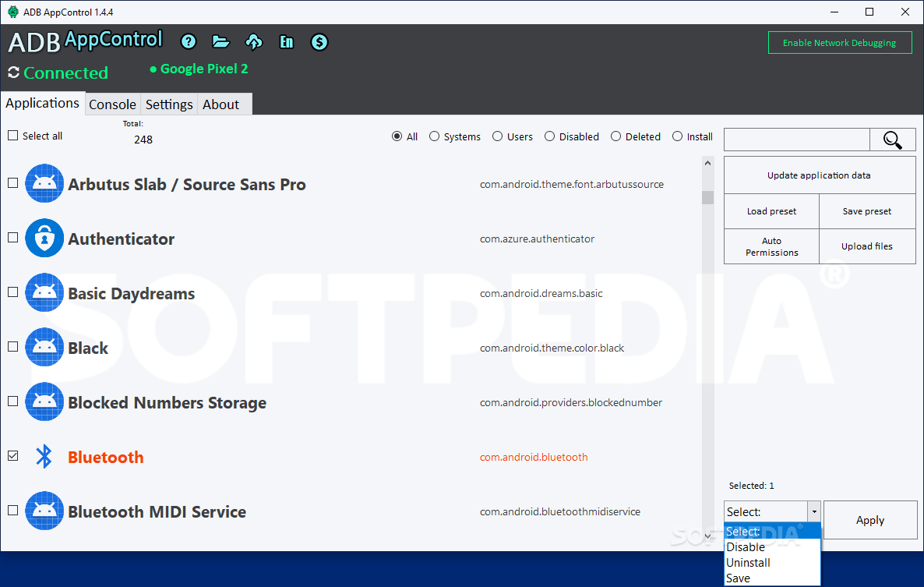Screen dimensions: 924x587
Task: Tick the Arbutus Slab checkbox
Action: click(x=13, y=182)
